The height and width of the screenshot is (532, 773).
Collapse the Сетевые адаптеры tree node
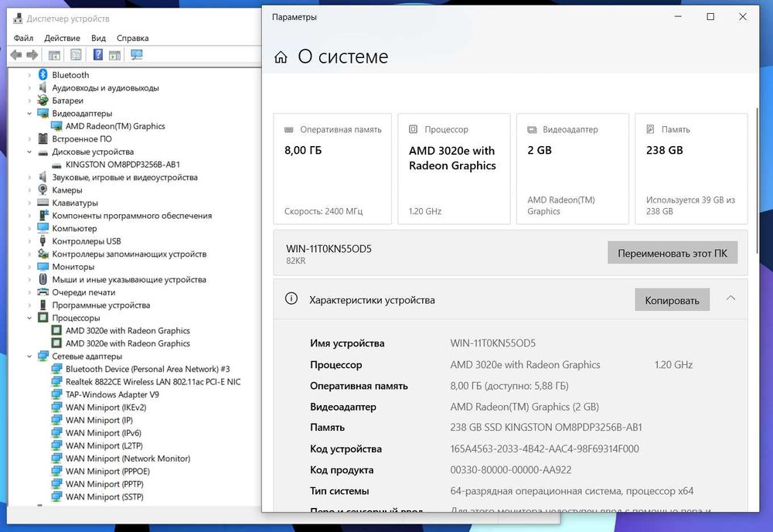click(x=29, y=356)
